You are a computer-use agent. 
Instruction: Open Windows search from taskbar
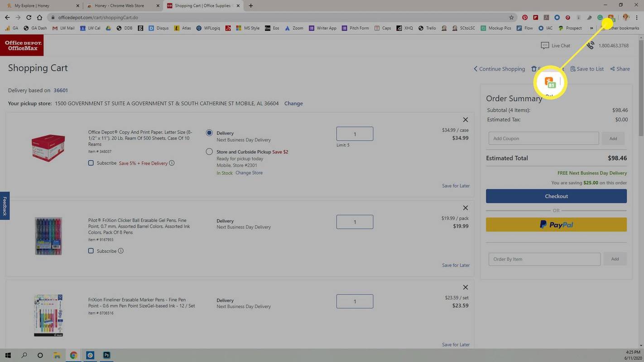24,355
